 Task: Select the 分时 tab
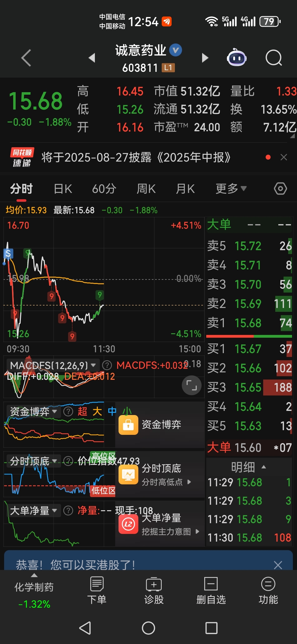coord(21,189)
